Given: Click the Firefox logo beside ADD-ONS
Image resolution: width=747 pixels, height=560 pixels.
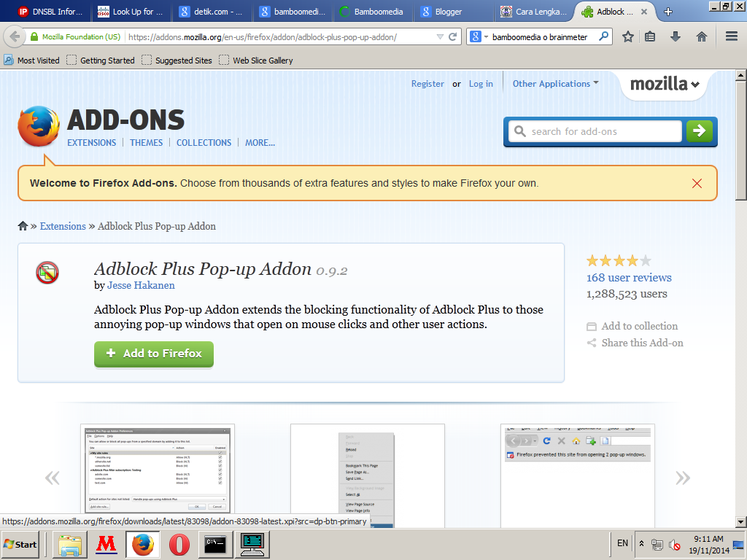Looking at the screenshot, I should click(x=38, y=126).
